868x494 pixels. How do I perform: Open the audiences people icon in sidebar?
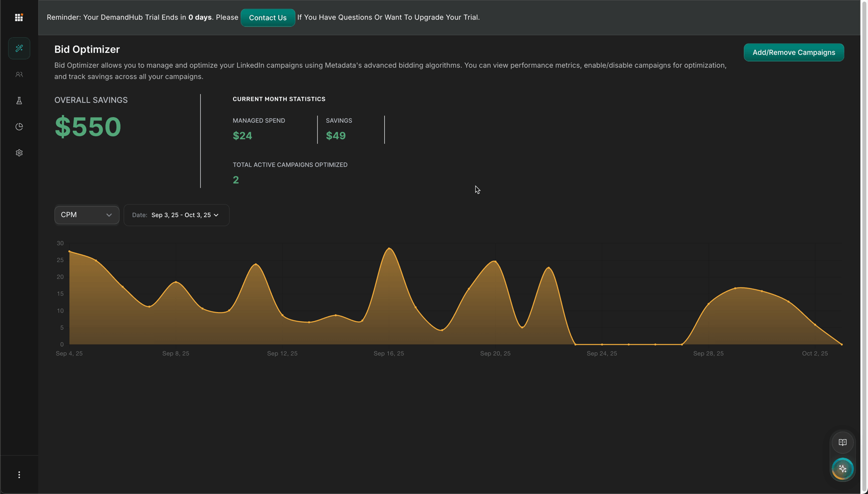point(19,74)
